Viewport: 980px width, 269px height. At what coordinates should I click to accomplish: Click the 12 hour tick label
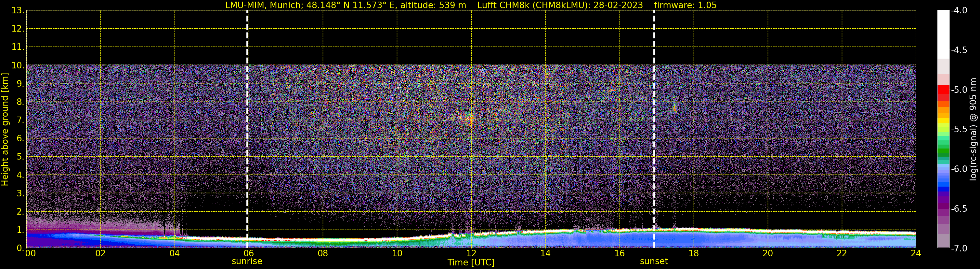click(x=471, y=253)
